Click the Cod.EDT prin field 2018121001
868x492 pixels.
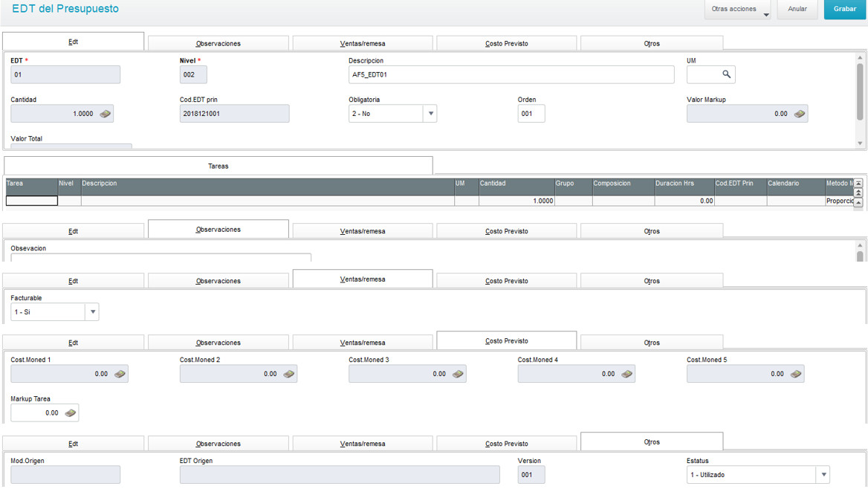tap(234, 114)
